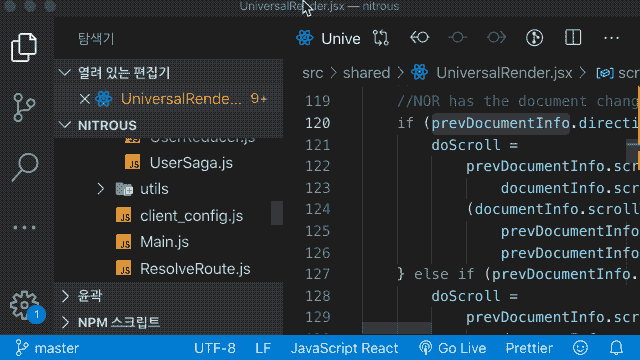
Task: Open the notifications bell
Action: point(616,348)
